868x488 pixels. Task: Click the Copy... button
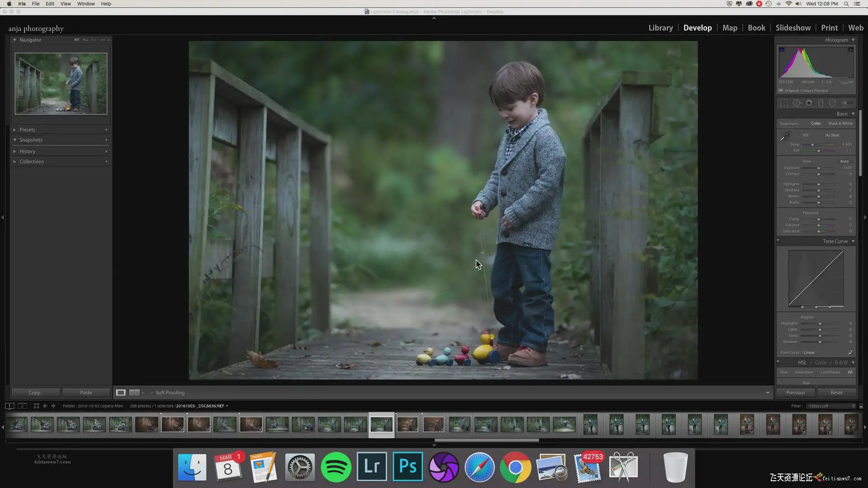point(35,393)
